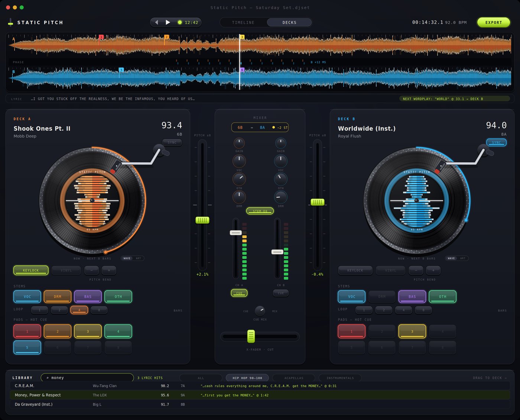Click the Deck A channel GAIN knob
This screenshot has height=420, width=520.
pos(239,143)
